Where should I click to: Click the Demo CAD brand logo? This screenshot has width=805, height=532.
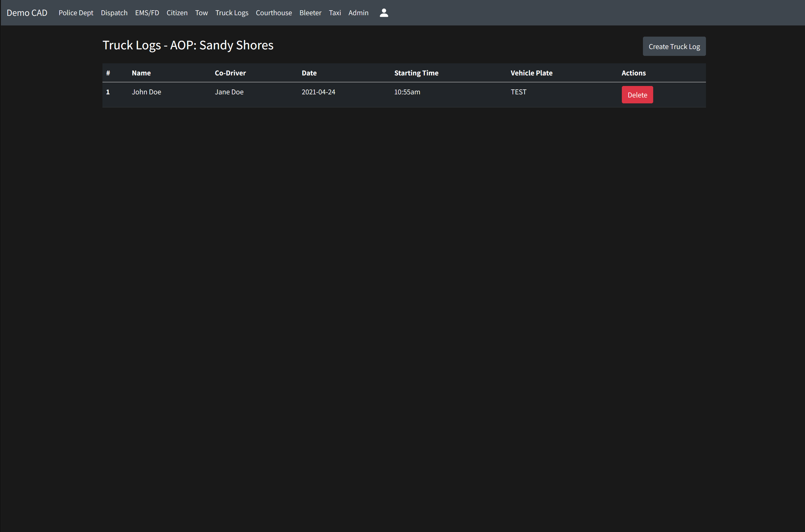point(27,13)
